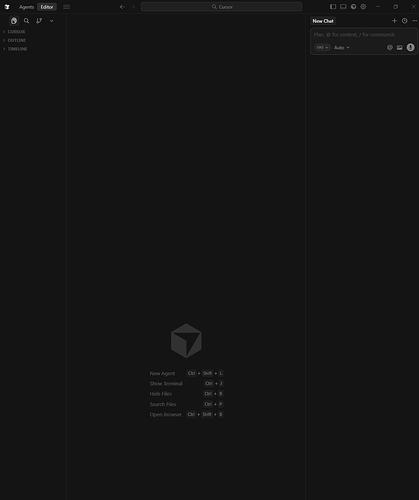Open the Explorer files view icon
The height and width of the screenshot is (500, 419).
[14, 21]
